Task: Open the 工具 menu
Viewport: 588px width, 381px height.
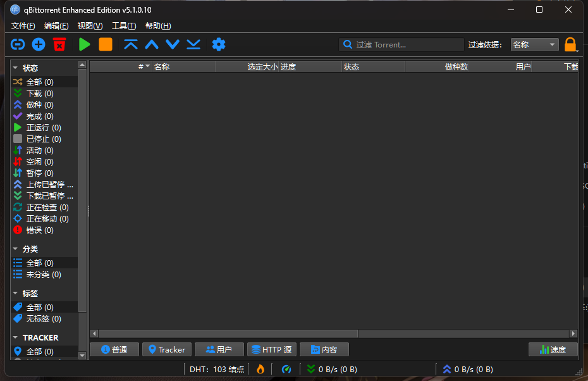Action: pos(124,26)
